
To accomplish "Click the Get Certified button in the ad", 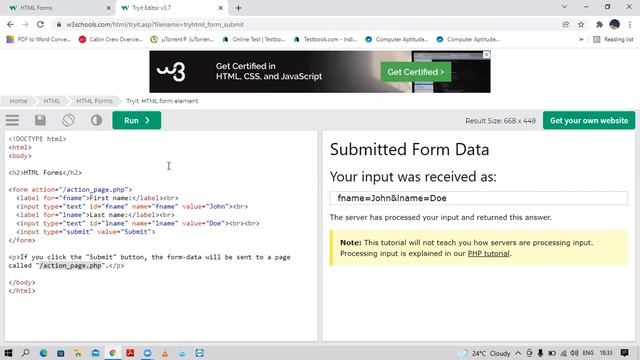I will pos(416,72).
